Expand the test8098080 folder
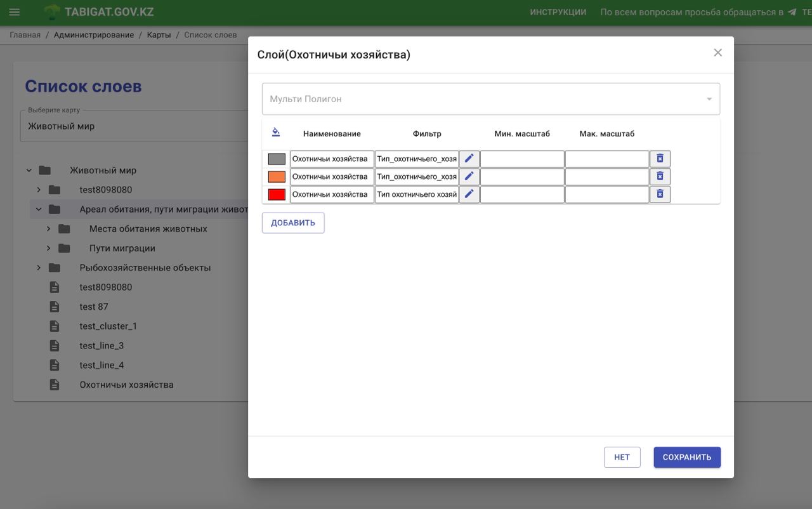 click(x=39, y=190)
